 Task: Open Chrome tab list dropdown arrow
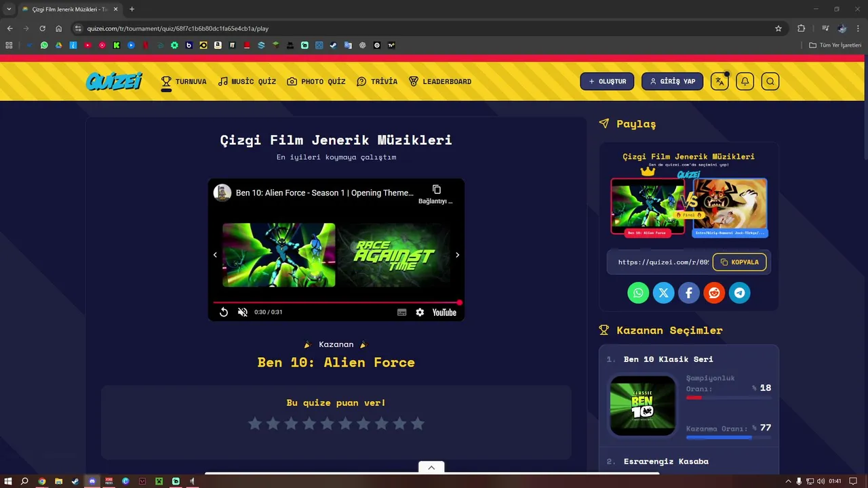coord(9,9)
